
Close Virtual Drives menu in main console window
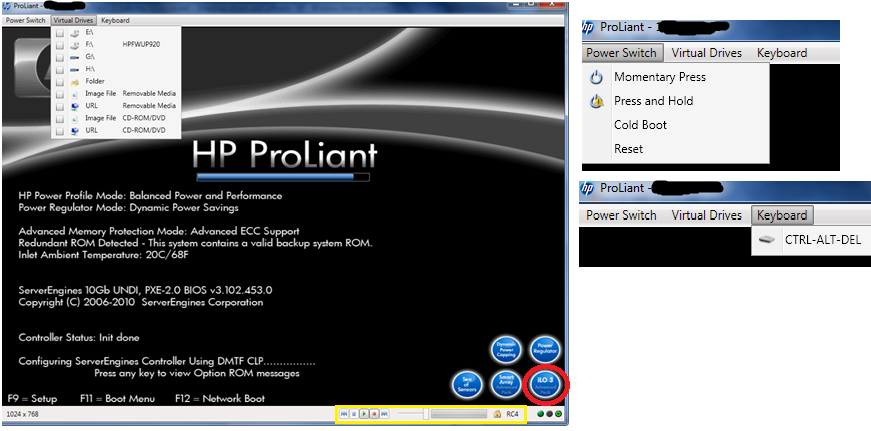pyautogui.click(x=73, y=20)
